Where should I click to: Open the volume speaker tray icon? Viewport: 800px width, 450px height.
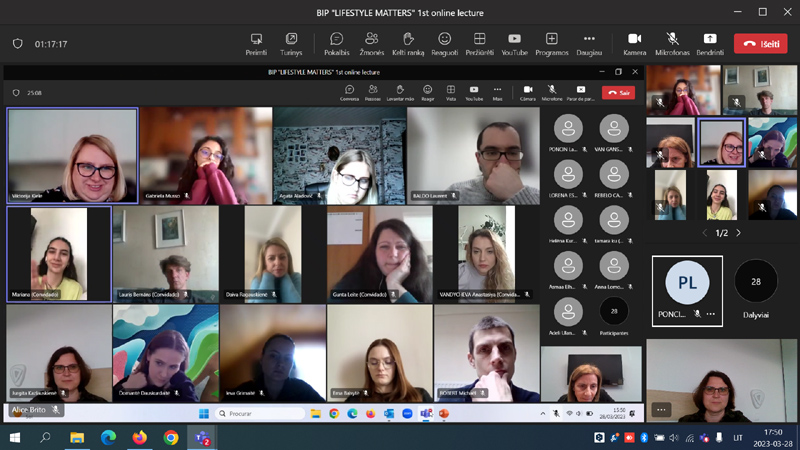[x=674, y=438]
